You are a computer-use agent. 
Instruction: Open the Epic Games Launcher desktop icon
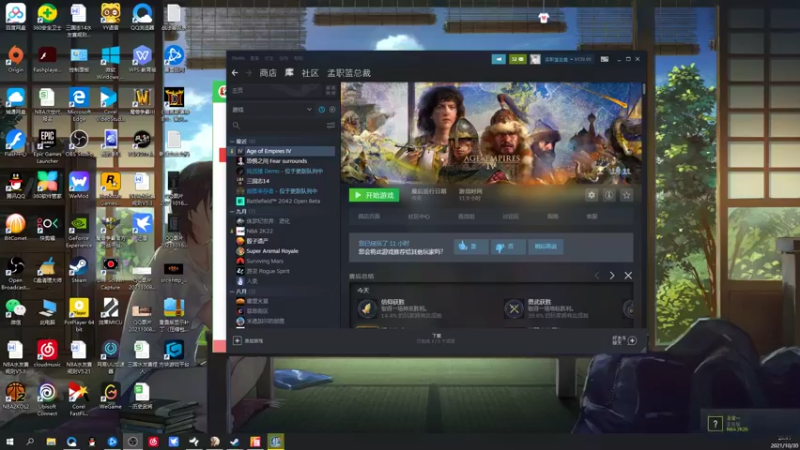tap(47, 147)
